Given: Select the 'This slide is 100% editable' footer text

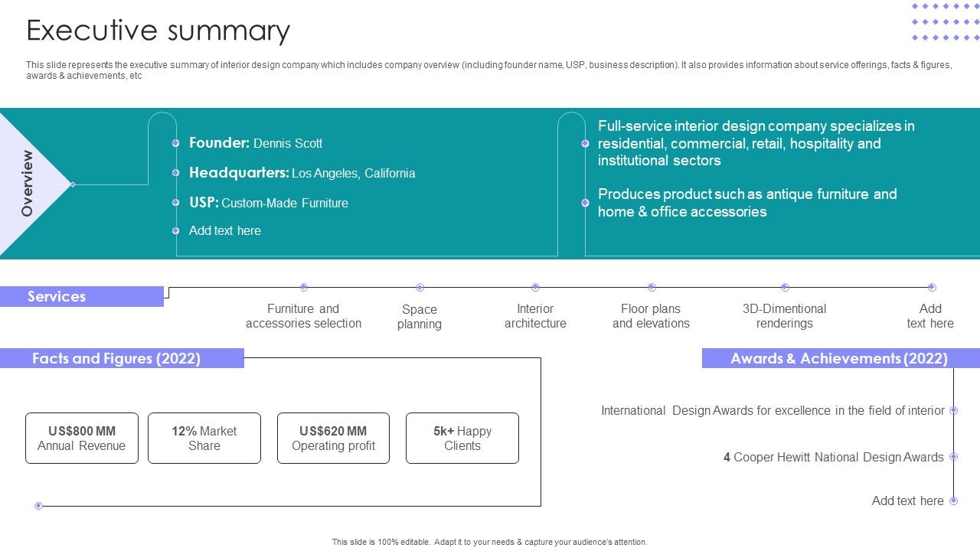Looking at the screenshot, I should click(x=489, y=542).
